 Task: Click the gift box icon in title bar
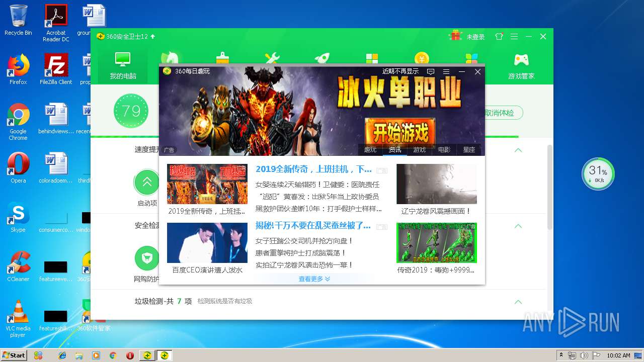click(x=456, y=36)
